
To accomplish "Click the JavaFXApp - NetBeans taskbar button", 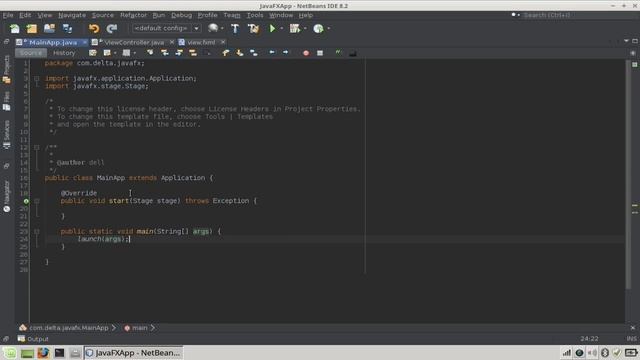I will pos(133,353).
